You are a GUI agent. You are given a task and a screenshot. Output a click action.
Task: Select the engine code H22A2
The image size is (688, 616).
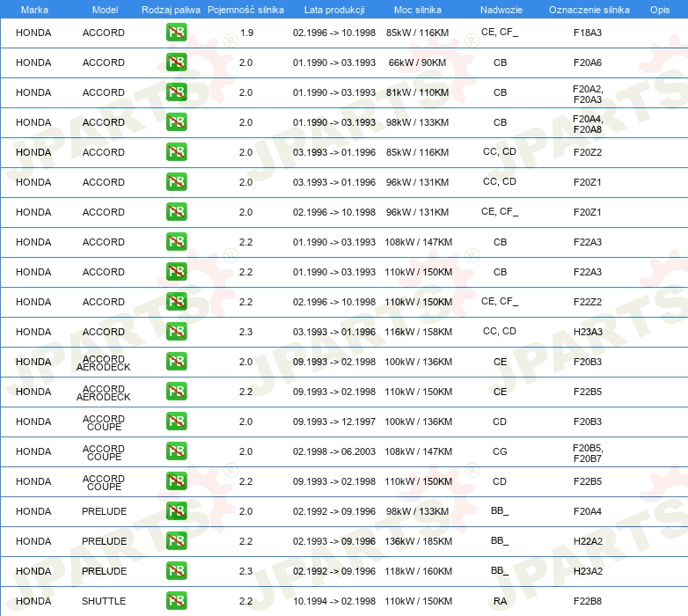pyautogui.click(x=588, y=541)
